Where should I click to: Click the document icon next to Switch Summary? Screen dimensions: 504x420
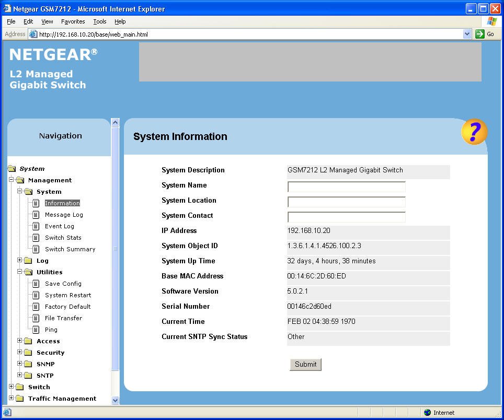[x=36, y=250]
